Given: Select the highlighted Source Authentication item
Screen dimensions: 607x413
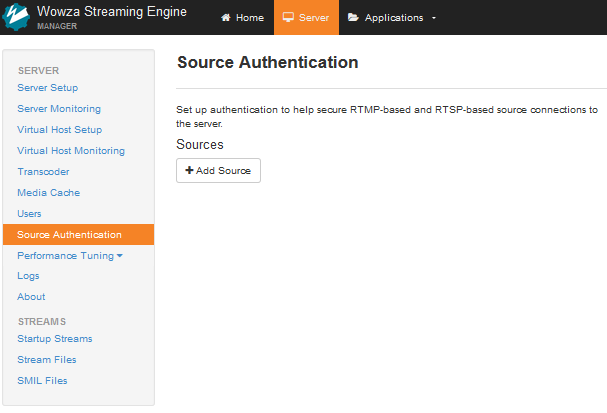Looking at the screenshot, I should (69, 235).
